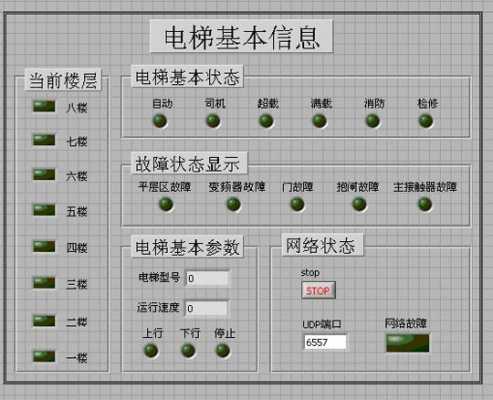Screen dimensions: 493x400
Task: Click the 网络故障 rectangular indicator
Action: pyautogui.click(x=408, y=343)
